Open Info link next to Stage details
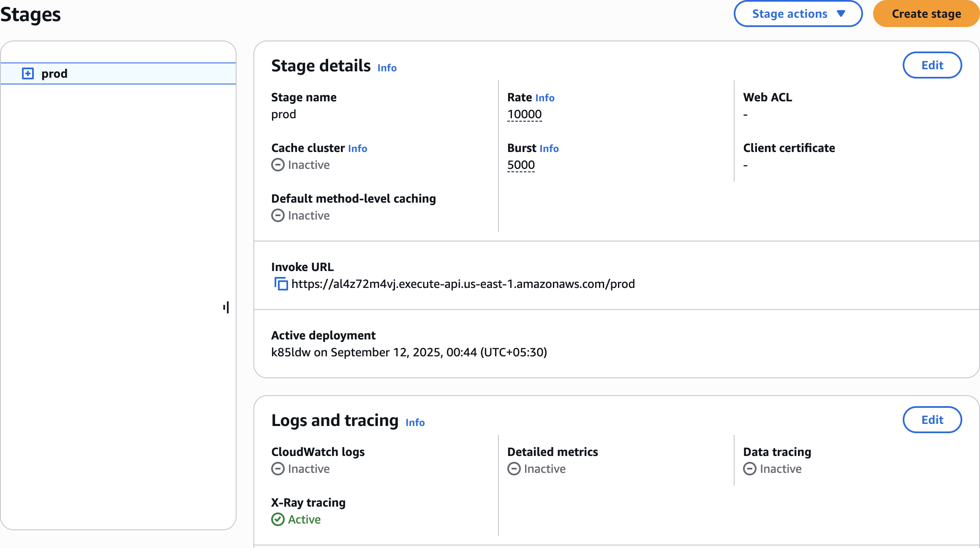The width and height of the screenshot is (980, 548). 387,68
